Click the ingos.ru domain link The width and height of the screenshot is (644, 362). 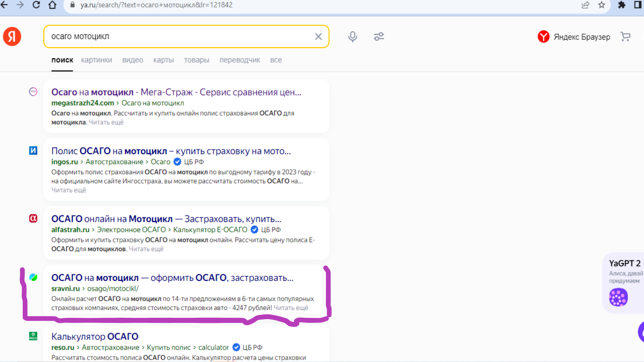[x=64, y=162]
